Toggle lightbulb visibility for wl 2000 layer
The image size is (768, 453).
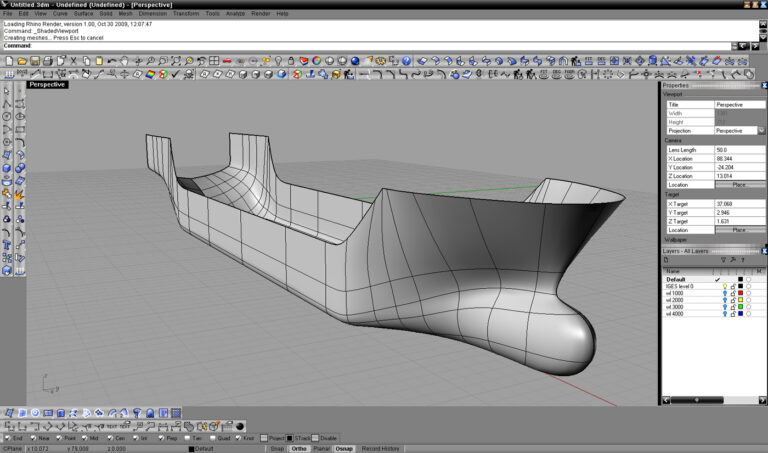[724, 298]
